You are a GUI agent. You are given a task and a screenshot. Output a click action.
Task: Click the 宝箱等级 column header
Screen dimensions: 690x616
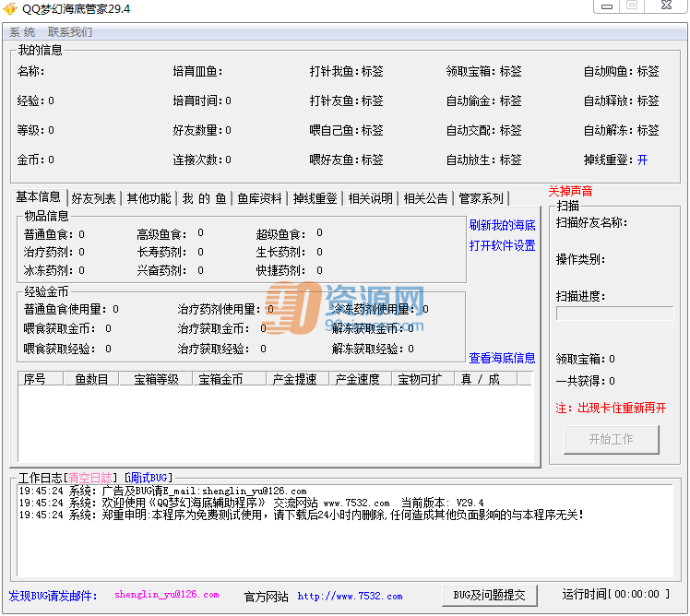click(156, 379)
